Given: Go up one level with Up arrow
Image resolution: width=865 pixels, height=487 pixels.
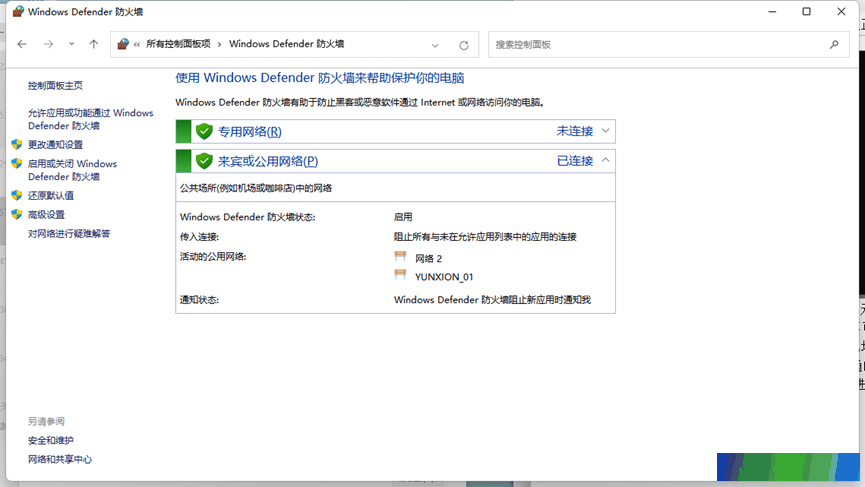Looking at the screenshot, I should [x=94, y=44].
